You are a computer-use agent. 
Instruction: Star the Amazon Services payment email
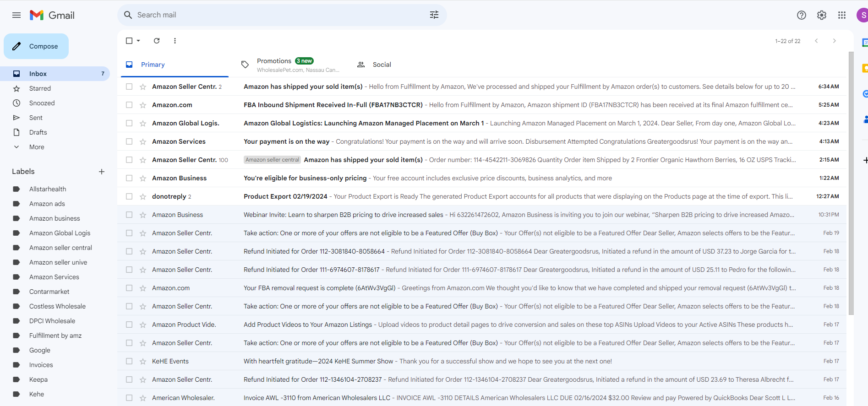143,141
